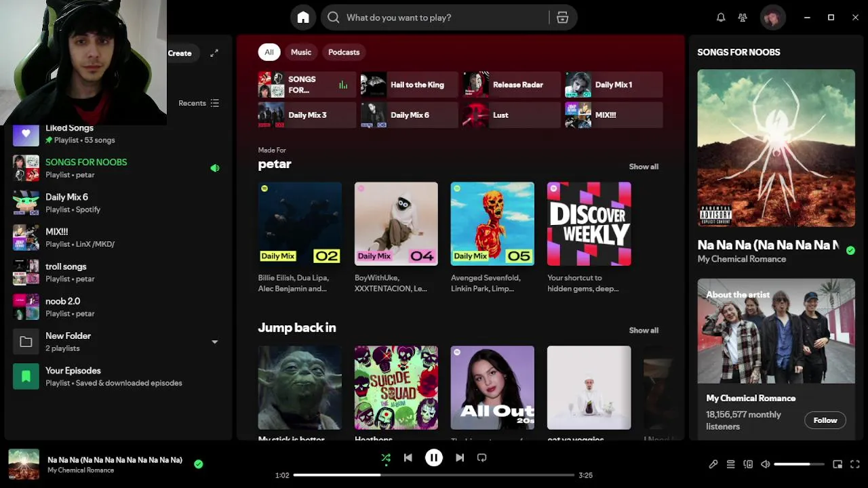Adjust the volume slider

click(x=799, y=464)
